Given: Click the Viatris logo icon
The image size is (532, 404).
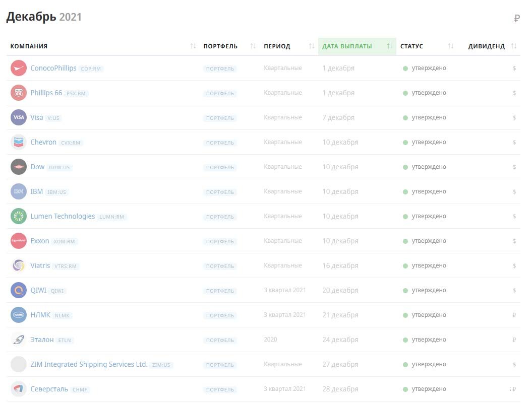Looking at the screenshot, I should (19, 265).
